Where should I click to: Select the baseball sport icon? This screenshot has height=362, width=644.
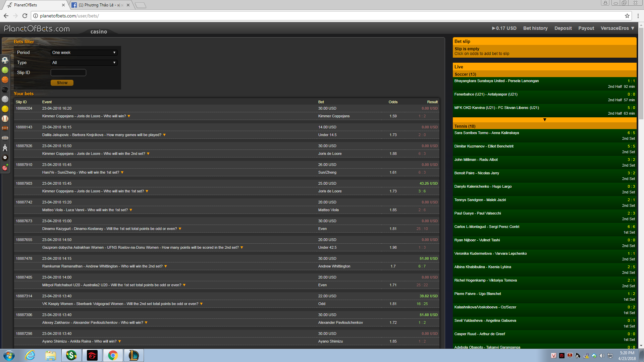(5, 119)
